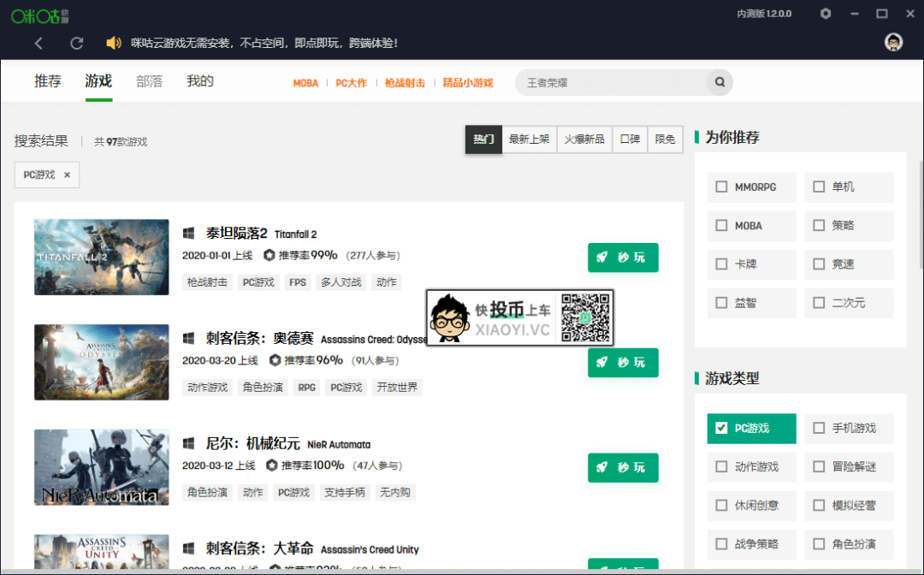The height and width of the screenshot is (575, 924).
Task: Click Windows icon beside 刺客信条：奥德赛
Action: (x=188, y=338)
